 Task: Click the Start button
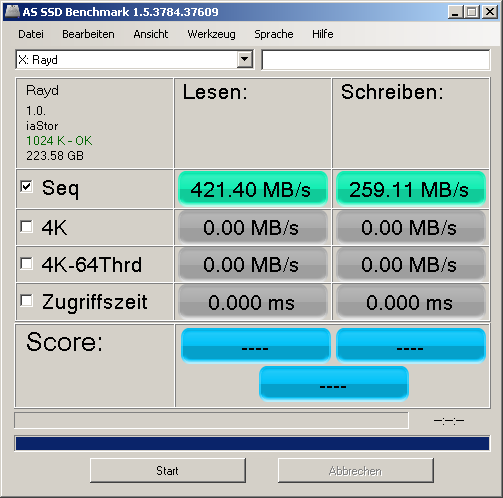click(x=168, y=470)
